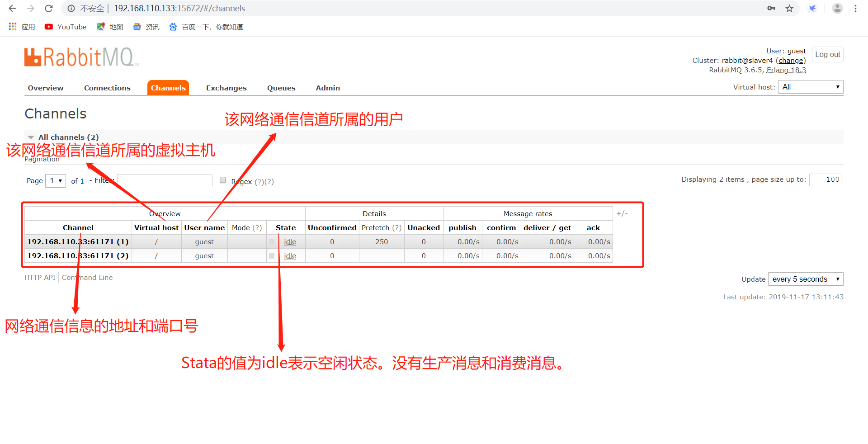The image size is (868, 444).
Task: Click the Log out button
Action: (827, 54)
